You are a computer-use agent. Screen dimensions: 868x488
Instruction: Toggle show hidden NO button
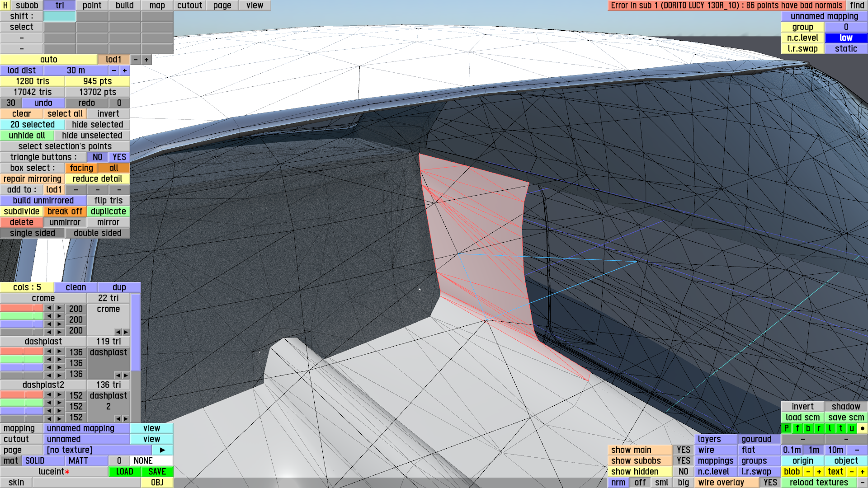683,472
